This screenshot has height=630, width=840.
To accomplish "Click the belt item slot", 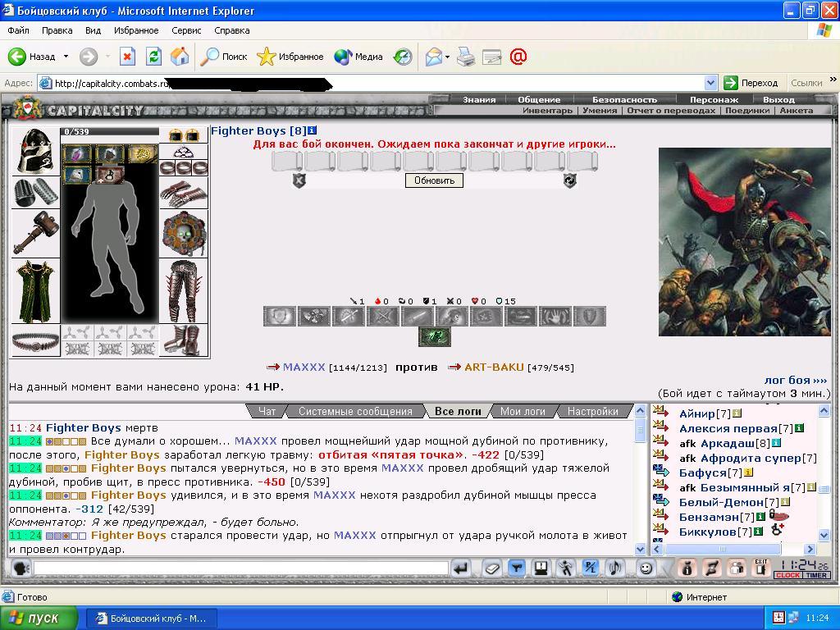I will point(35,340).
